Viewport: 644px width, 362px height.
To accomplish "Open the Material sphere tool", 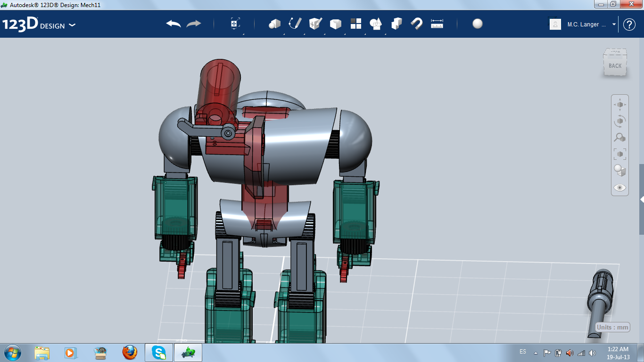I will click(x=478, y=24).
